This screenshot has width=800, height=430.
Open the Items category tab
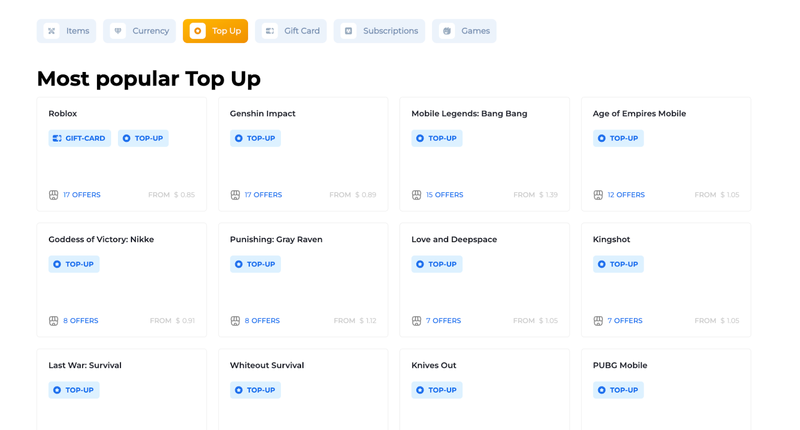[66, 31]
